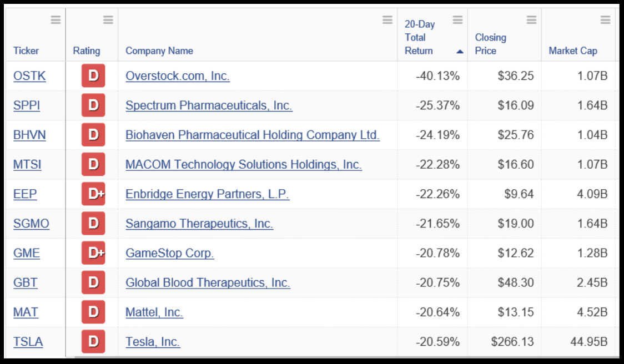624x364 pixels.
Task: Click the D rating badge for OSTK
Action: 93,75
